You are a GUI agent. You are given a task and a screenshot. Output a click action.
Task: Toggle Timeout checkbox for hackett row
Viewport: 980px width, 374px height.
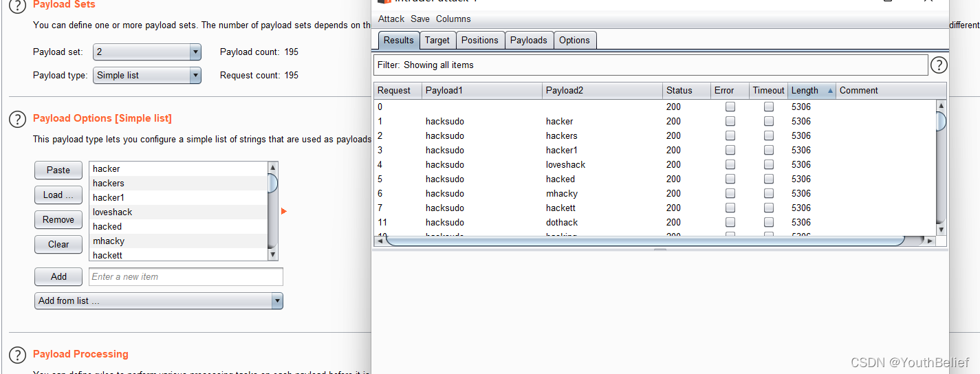(768, 208)
